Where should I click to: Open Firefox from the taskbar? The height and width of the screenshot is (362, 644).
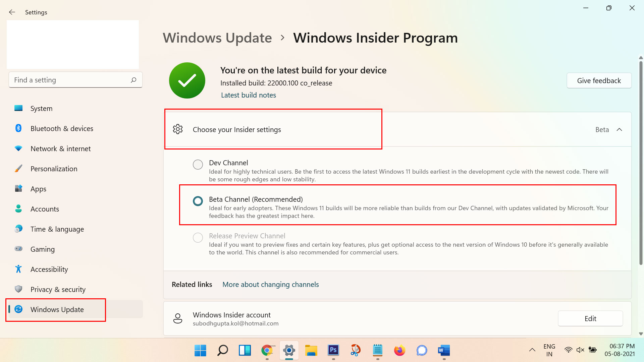[399, 351]
